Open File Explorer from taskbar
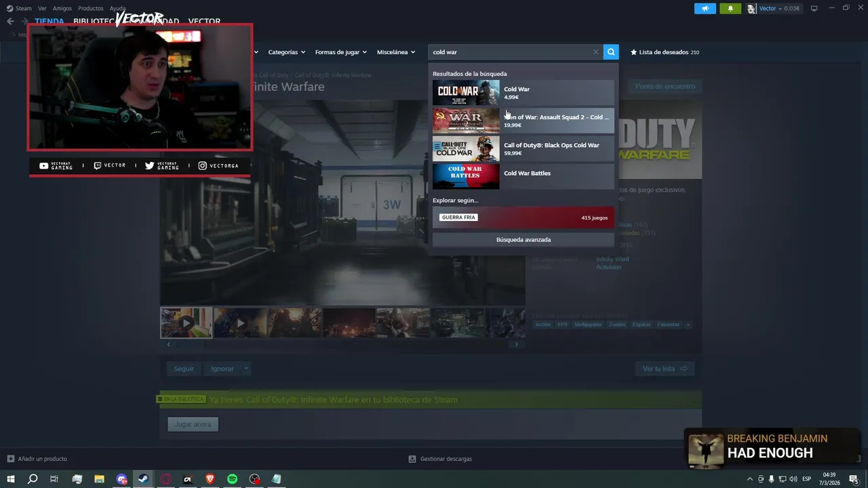 pos(99,479)
